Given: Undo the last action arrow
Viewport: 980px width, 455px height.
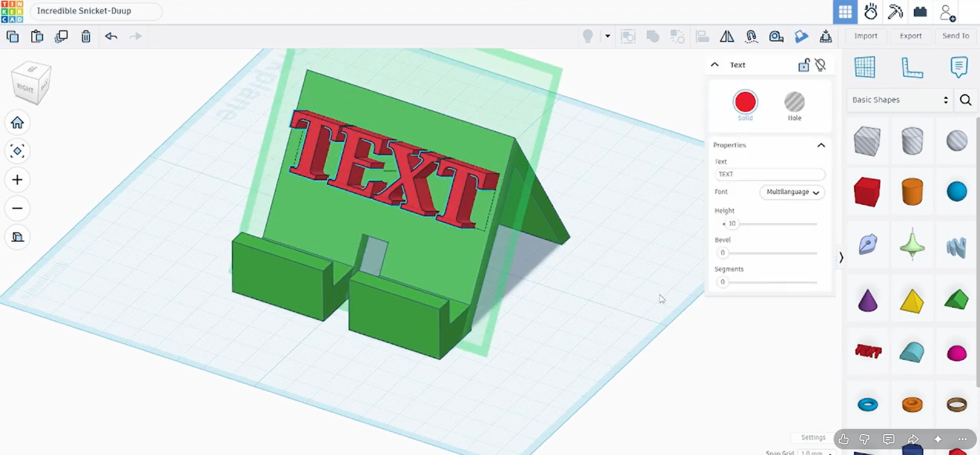Looking at the screenshot, I should click(x=111, y=36).
